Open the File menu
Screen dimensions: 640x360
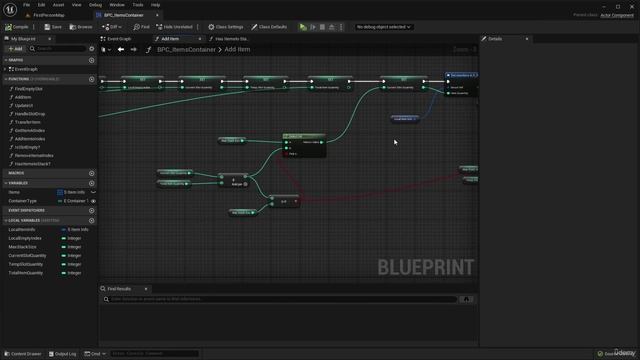pyautogui.click(x=27, y=5)
